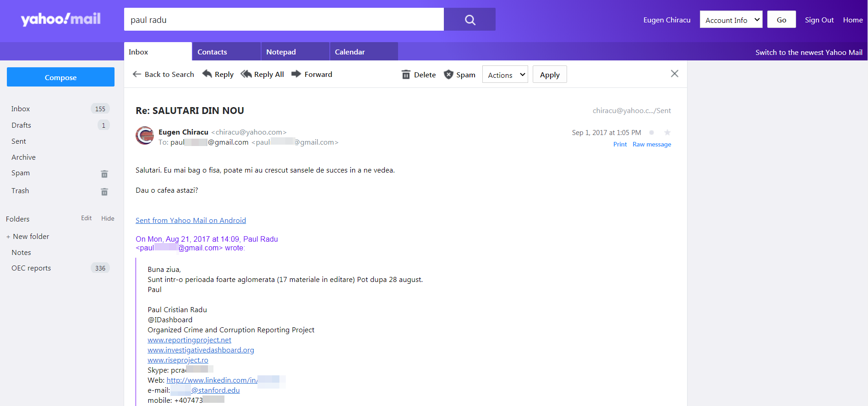Expand the Account Info dropdown
The image size is (868, 406).
pyautogui.click(x=731, y=20)
